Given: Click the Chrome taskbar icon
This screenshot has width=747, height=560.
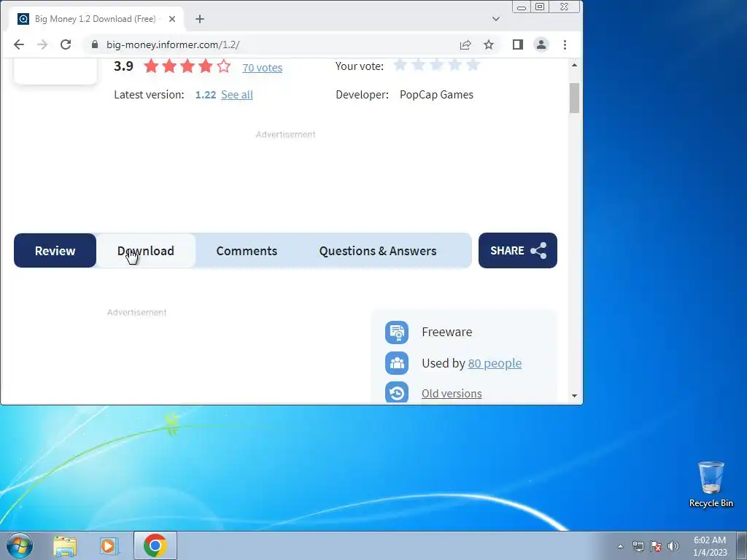Looking at the screenshot, I should tap(155, 545).
